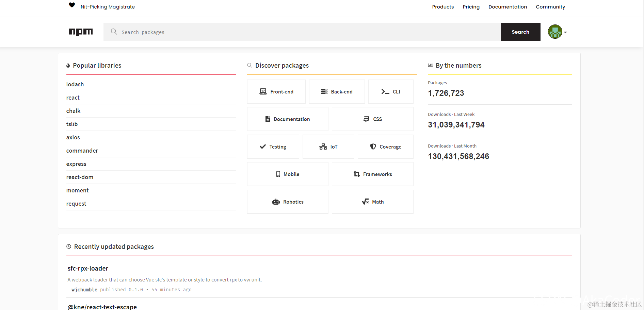The height and width of the screenshot is (310, 644).
Task: Open the react-dom library
Action: pos(80,177)
